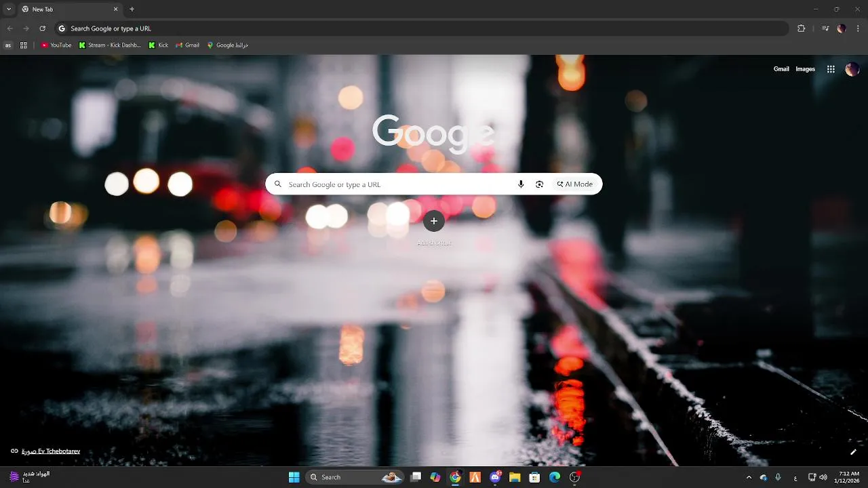Open the Google apps grid launcher
This screenshot has height=488, width=868.
click(x=831, y=69)
